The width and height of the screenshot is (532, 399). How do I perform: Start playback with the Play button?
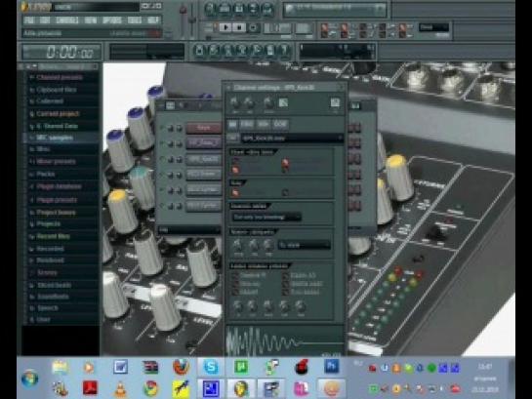coord(225,27)
